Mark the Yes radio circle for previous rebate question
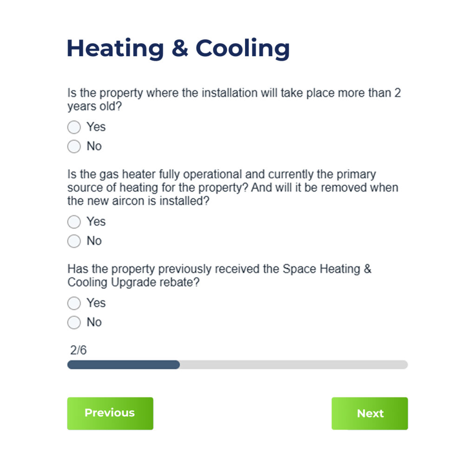Viewport: 476px width, 469px height. coord(74,303)
